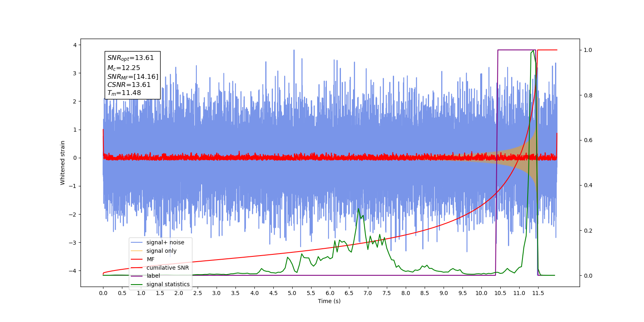Screen dimensions: 644x322
Task: Click the 11.5 tick on the time axis
Action: (538, 293)
